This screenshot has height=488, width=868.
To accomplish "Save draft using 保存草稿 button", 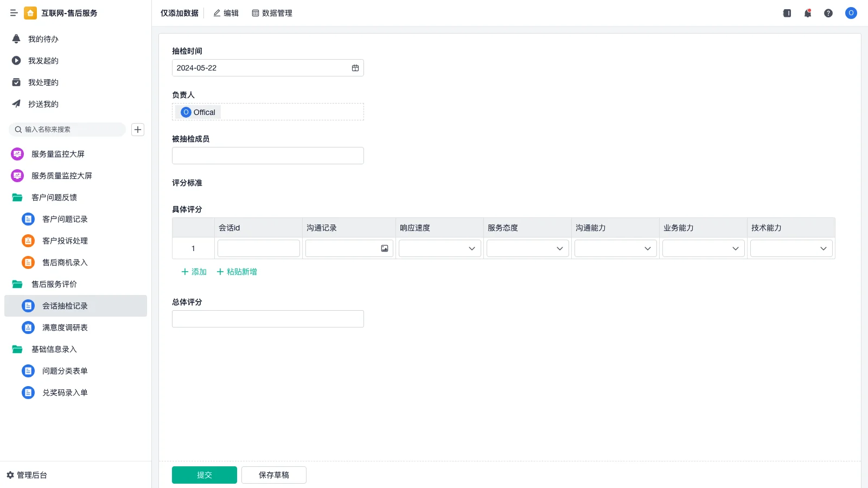I will (x=273, y=474).
